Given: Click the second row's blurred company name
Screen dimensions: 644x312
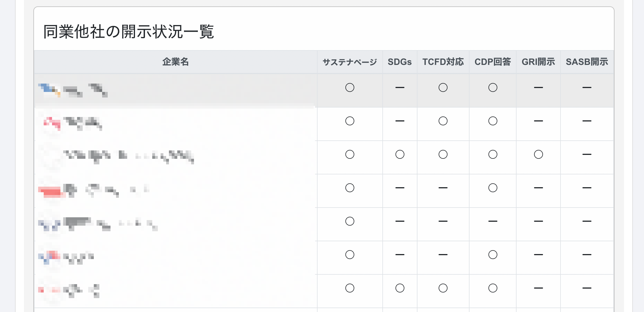Looking at the screenshot, I should (82, 123).
